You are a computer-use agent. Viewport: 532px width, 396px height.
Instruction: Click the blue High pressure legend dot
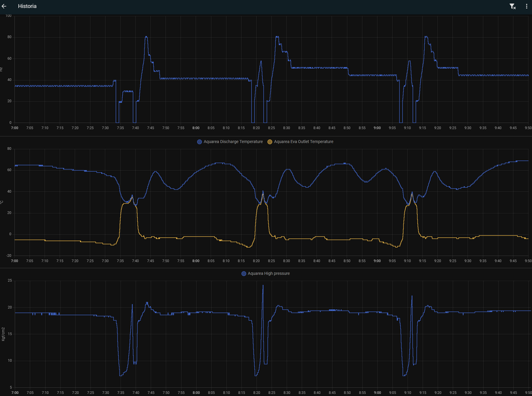pos(244,274)
